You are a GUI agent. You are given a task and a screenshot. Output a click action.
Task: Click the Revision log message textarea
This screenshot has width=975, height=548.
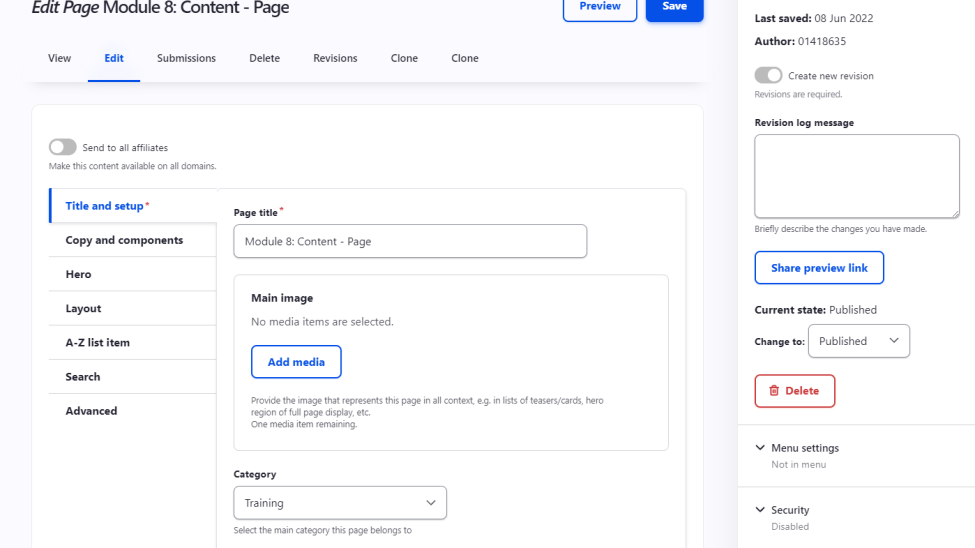coord(856,176)
